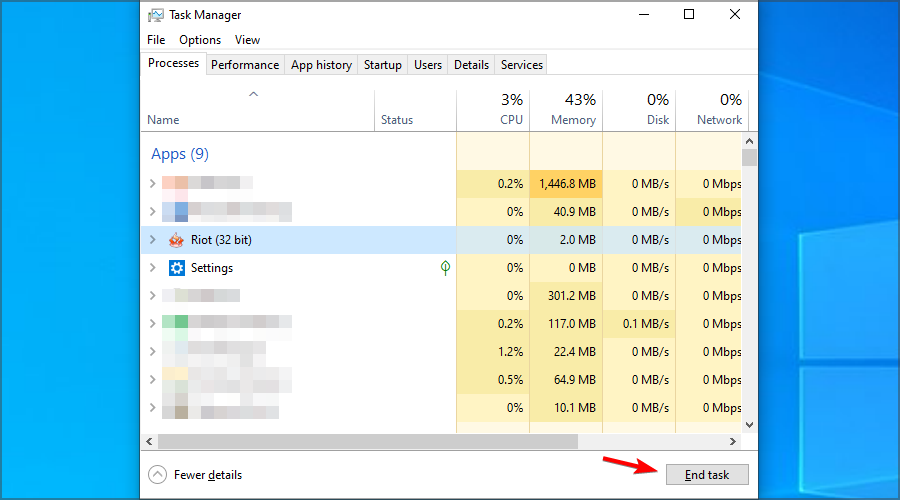Click the vertical scrollbar up arrow
900x500 pixels.
749,141
